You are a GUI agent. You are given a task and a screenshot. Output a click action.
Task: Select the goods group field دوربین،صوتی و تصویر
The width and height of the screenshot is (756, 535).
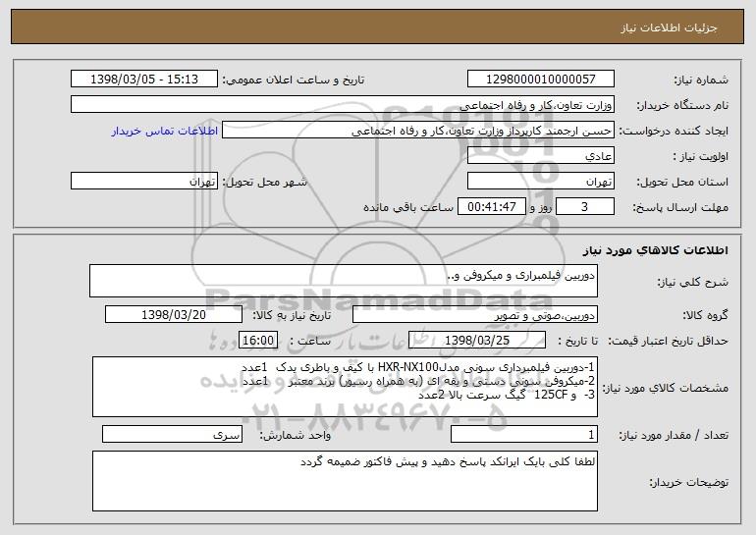(x=475, y=315)
